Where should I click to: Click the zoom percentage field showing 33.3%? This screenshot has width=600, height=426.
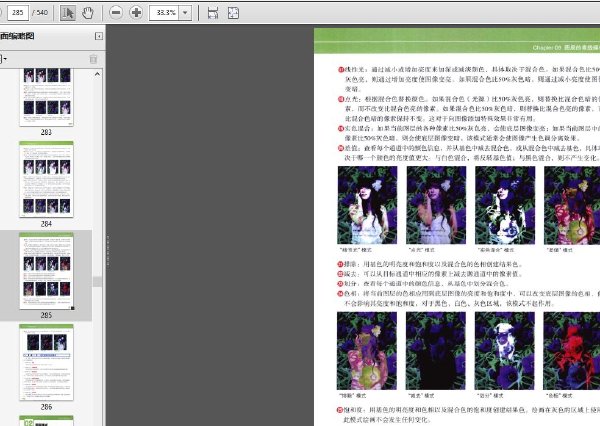click(x=165, y=13)
